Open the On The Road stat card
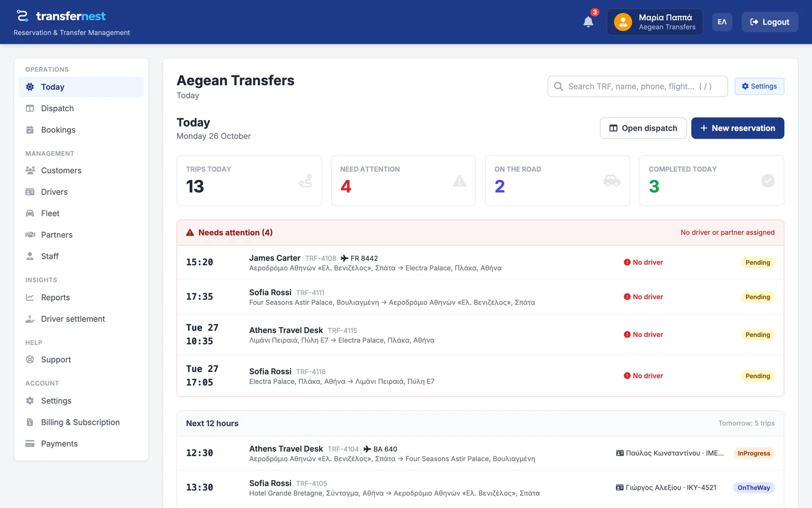This screenshot has height=508, width=812. click(558, 180)
